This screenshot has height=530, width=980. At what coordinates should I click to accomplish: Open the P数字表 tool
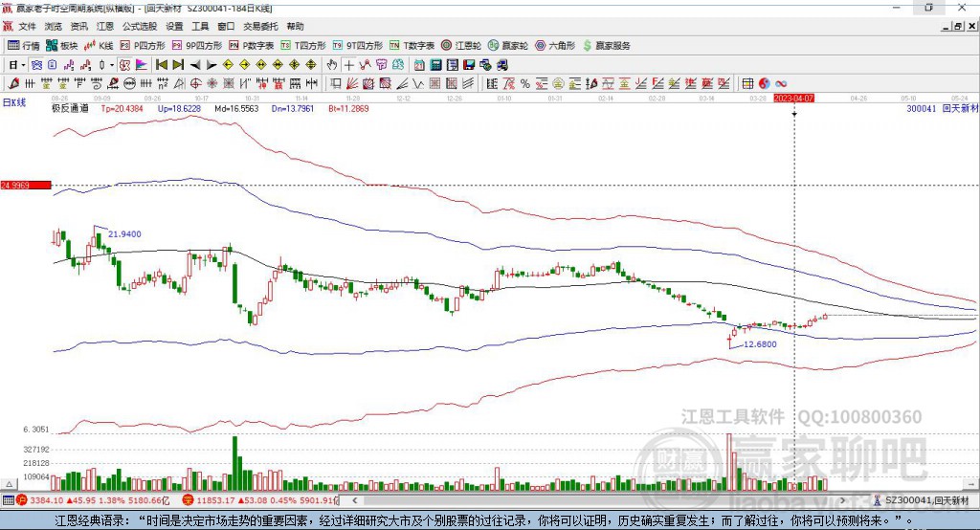pos(252,46)
